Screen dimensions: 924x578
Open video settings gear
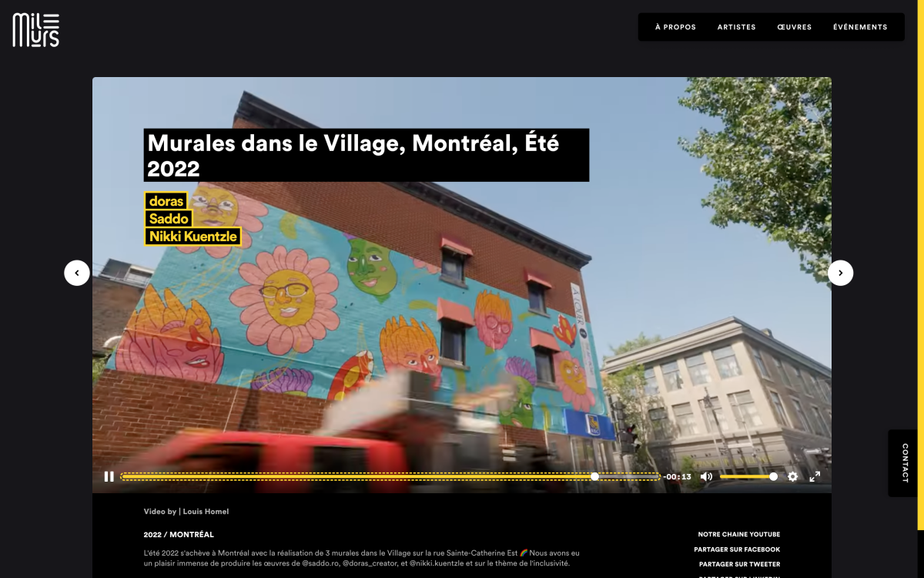(792, 476)
